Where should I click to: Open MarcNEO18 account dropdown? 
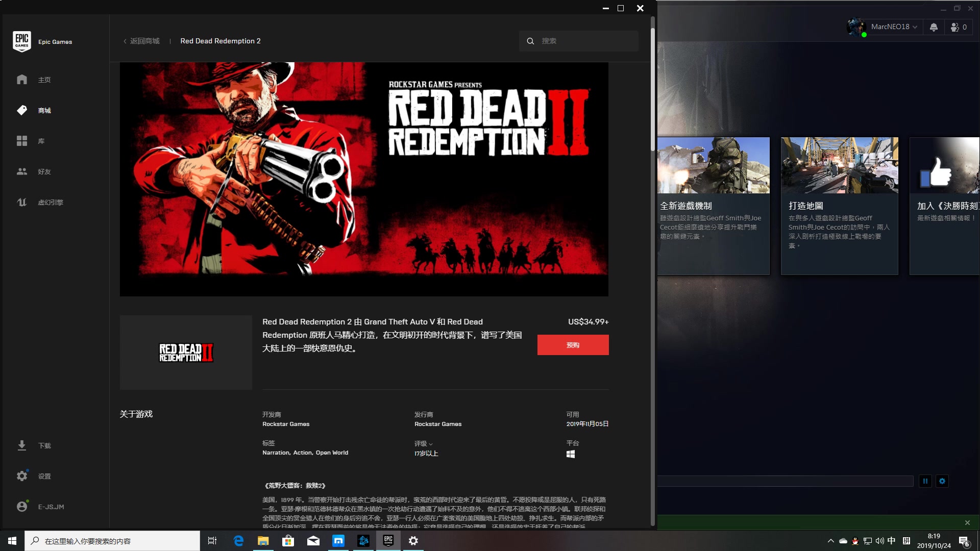(x=894, y=27)
